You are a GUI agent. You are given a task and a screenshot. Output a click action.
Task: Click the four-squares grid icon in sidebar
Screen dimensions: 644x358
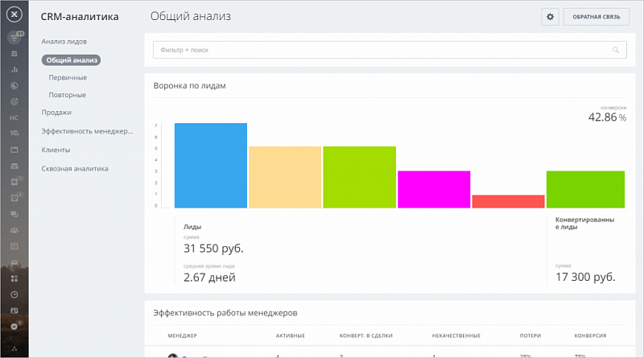[14, 278]
